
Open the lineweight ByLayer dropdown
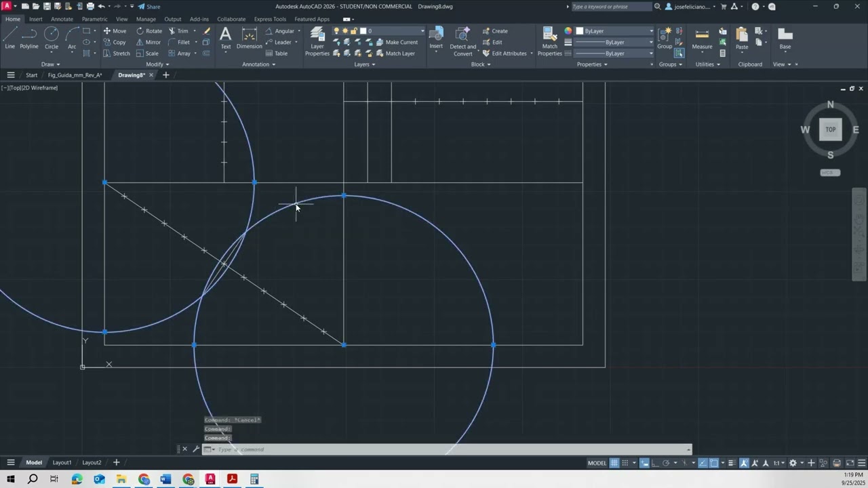coord(614,42)
